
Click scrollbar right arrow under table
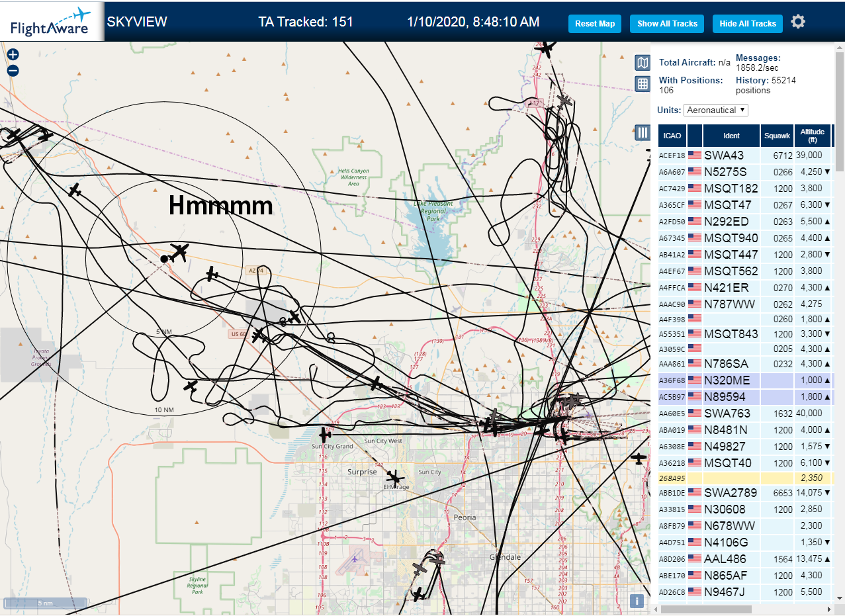[x=830, y=609]
